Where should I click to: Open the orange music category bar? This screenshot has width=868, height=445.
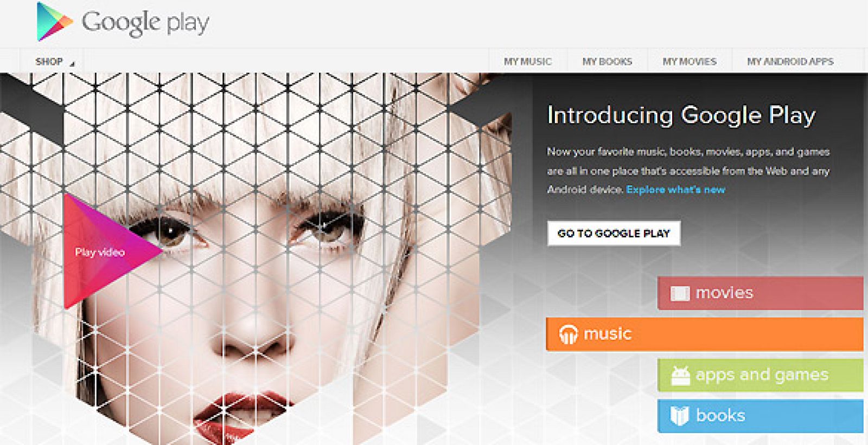(704, 334)
